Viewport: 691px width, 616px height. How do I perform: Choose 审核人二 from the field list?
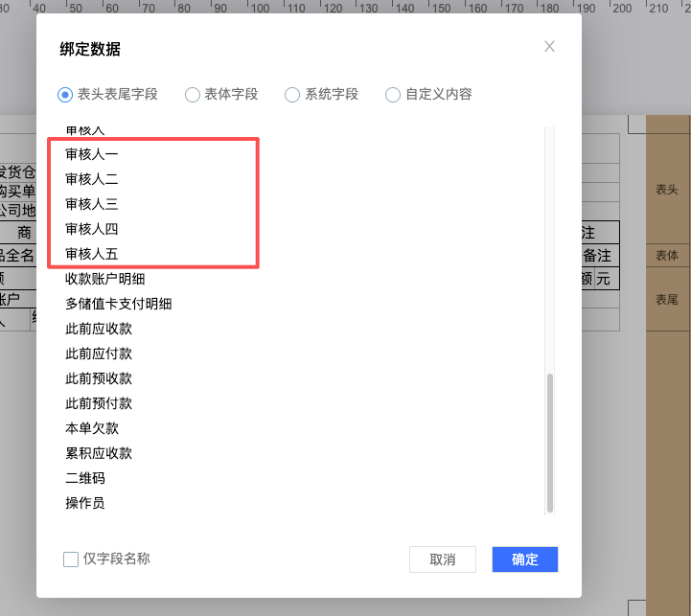point(92,179)
